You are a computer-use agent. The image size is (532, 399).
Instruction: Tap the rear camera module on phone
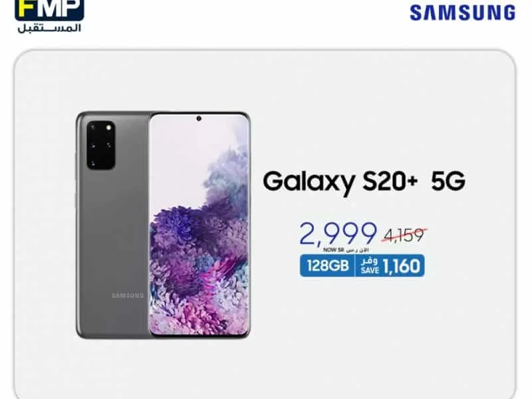100,145
